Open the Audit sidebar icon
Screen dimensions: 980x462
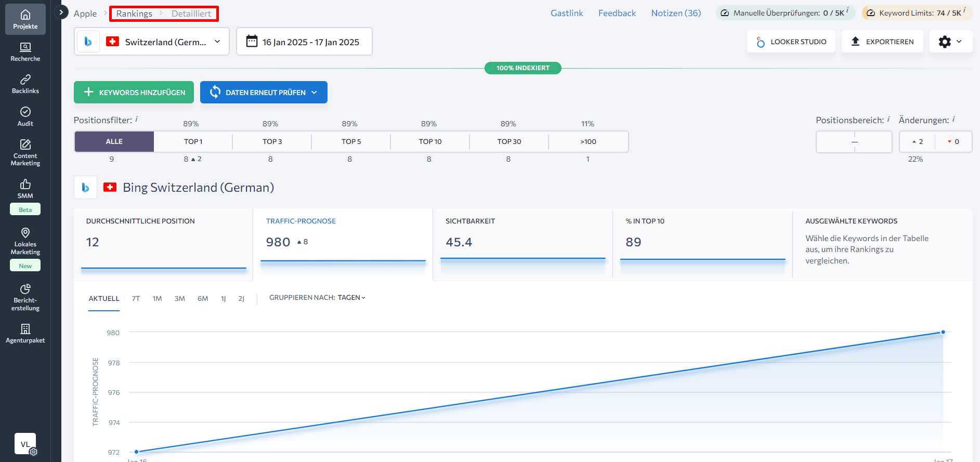point(25,117)
